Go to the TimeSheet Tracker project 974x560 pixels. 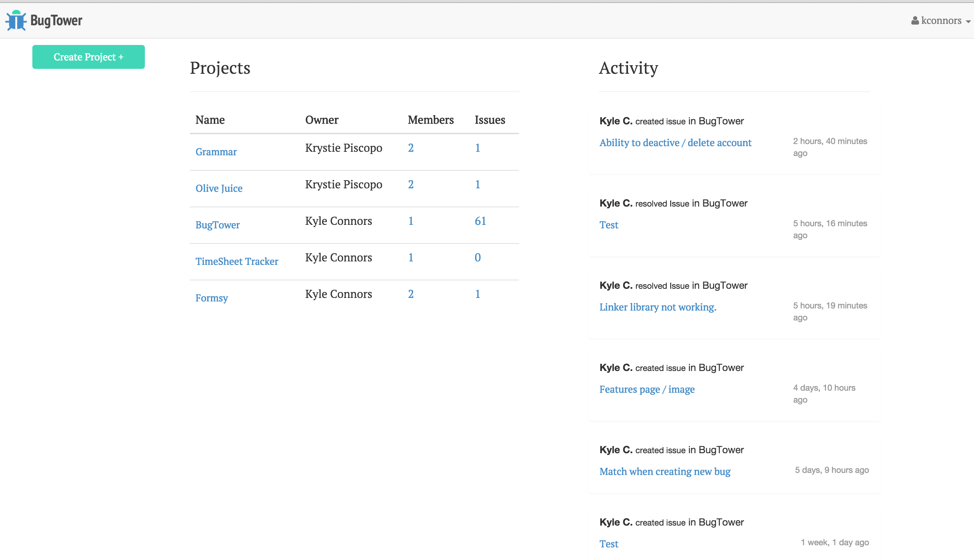pyautogui.click(x=237, y=261)
